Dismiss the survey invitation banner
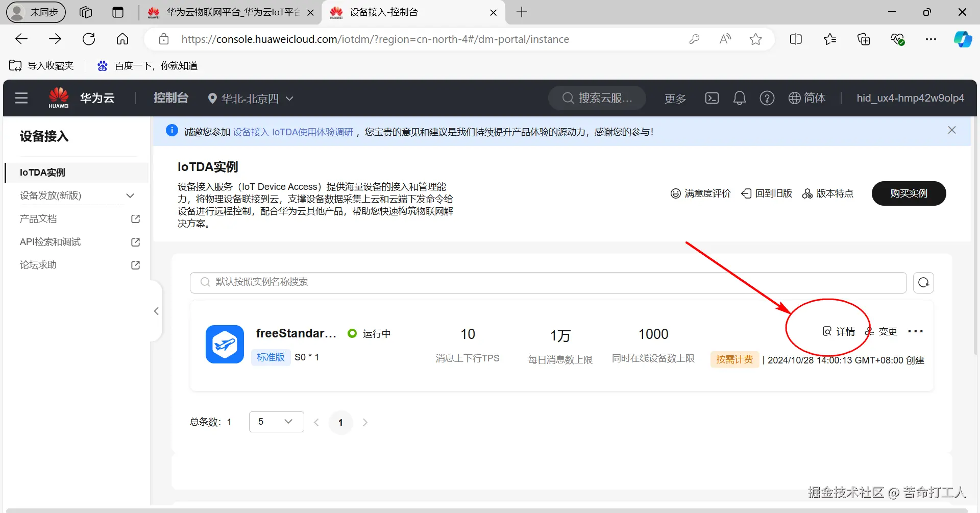The height and width of the screenshot is (513, 980). click(951, 130)
